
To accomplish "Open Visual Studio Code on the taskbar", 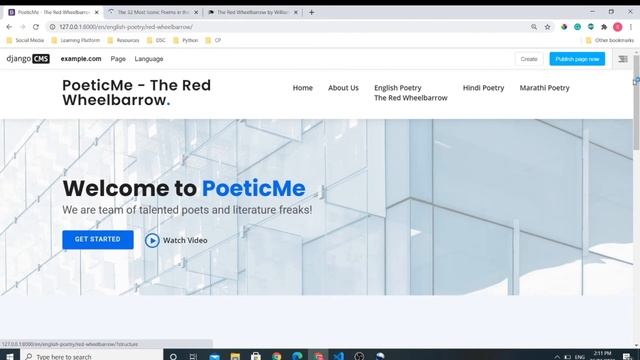I will pyautogui.click(x=338, y=356).
